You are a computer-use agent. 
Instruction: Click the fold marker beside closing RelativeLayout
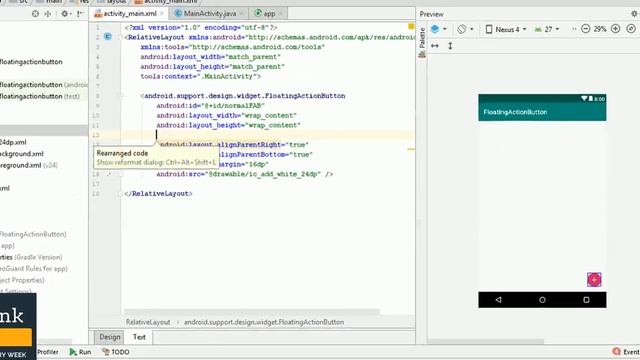tap(121, 193)
